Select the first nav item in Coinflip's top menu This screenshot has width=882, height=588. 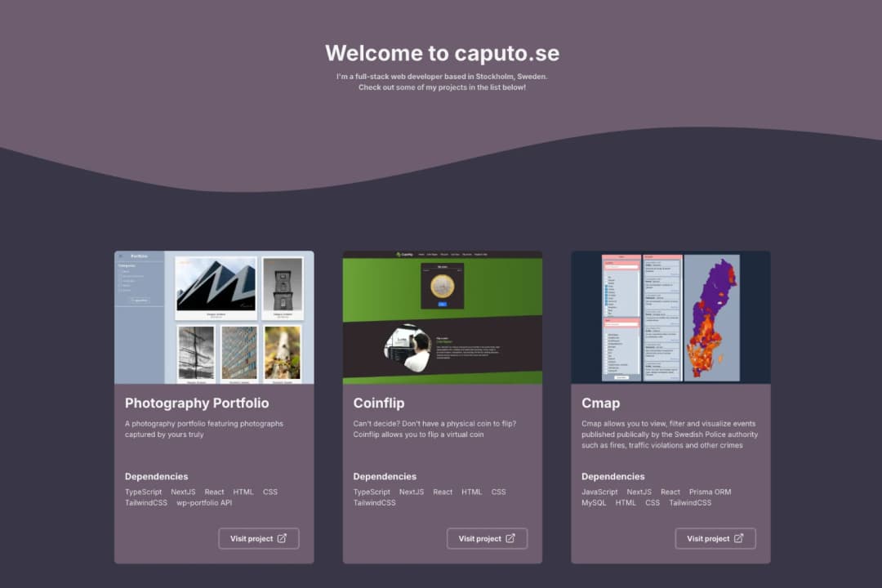421,254
